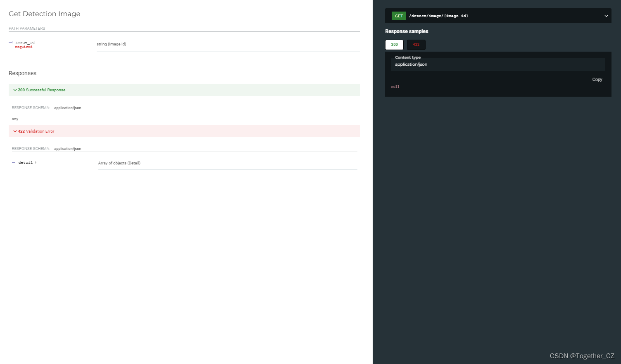Open the application/json content type selector
Viewport: 621px width, 364px height.
click(x=498, y=64)
